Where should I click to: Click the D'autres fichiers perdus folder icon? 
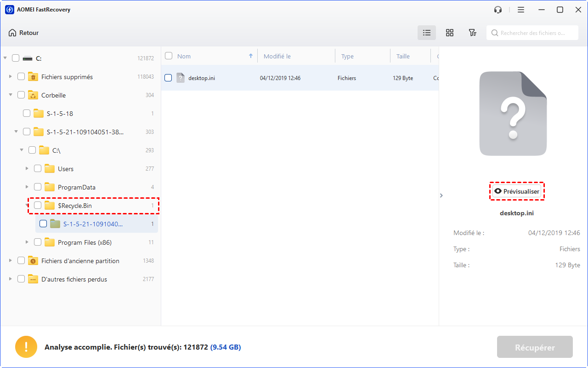[33, 279]
